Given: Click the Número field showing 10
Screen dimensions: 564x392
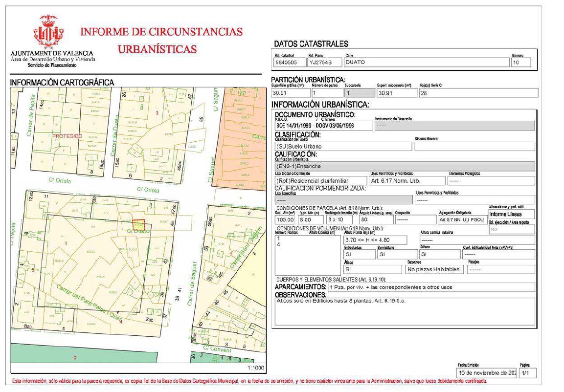Looking at the screenshot, I should [521, 62].
